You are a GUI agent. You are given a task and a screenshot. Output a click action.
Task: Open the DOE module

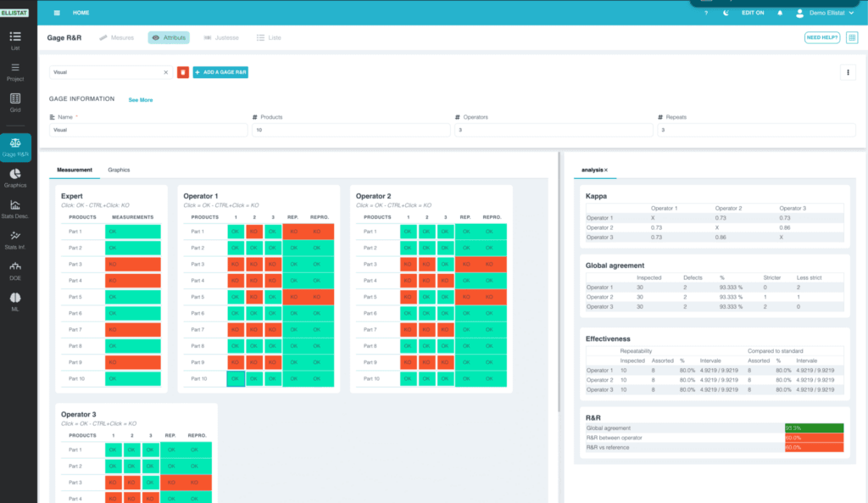14,267
